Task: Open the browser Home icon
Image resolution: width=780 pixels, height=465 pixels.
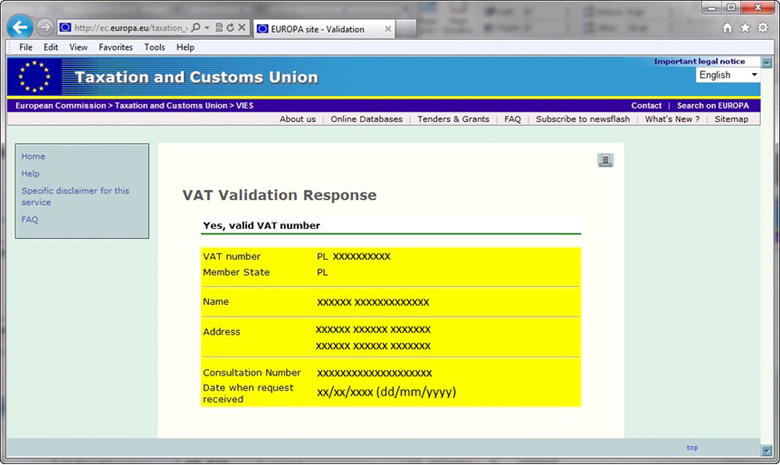Action: [727, 28]
